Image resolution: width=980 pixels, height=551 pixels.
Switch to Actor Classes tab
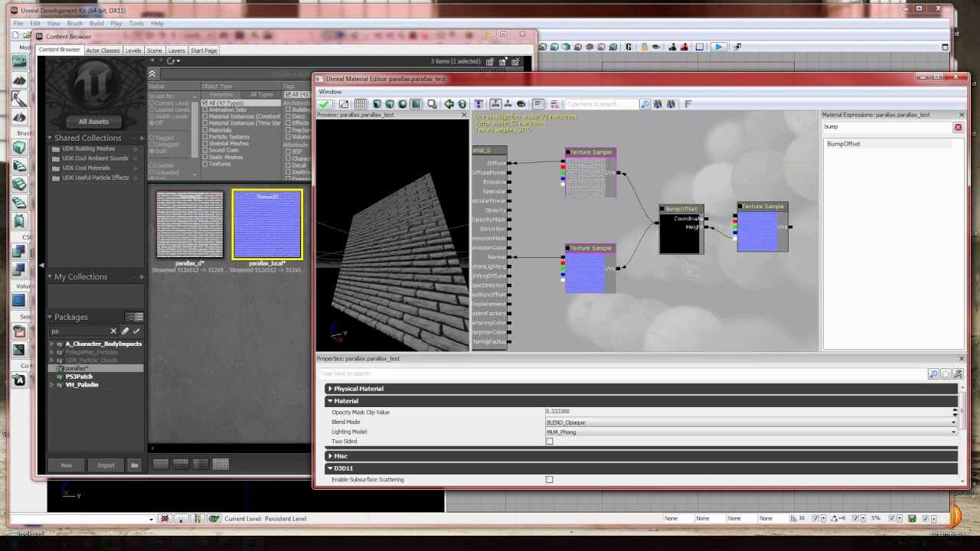tap(103, 51)
